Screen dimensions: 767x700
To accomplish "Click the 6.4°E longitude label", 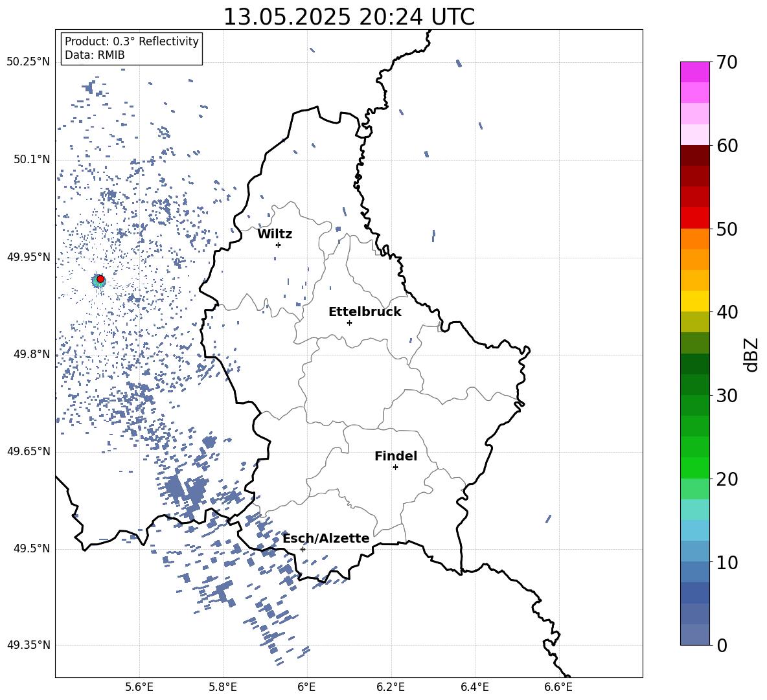I will [x=474, y=687].
